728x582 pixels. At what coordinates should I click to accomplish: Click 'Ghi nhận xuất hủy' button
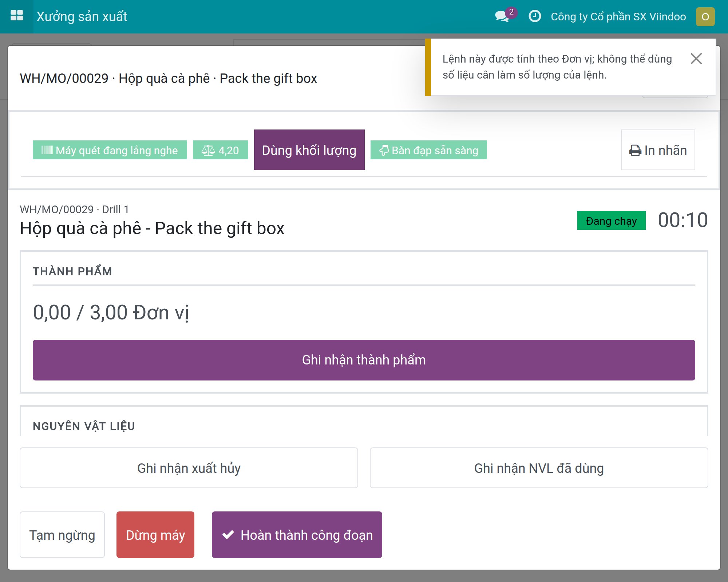click(189, 468)
